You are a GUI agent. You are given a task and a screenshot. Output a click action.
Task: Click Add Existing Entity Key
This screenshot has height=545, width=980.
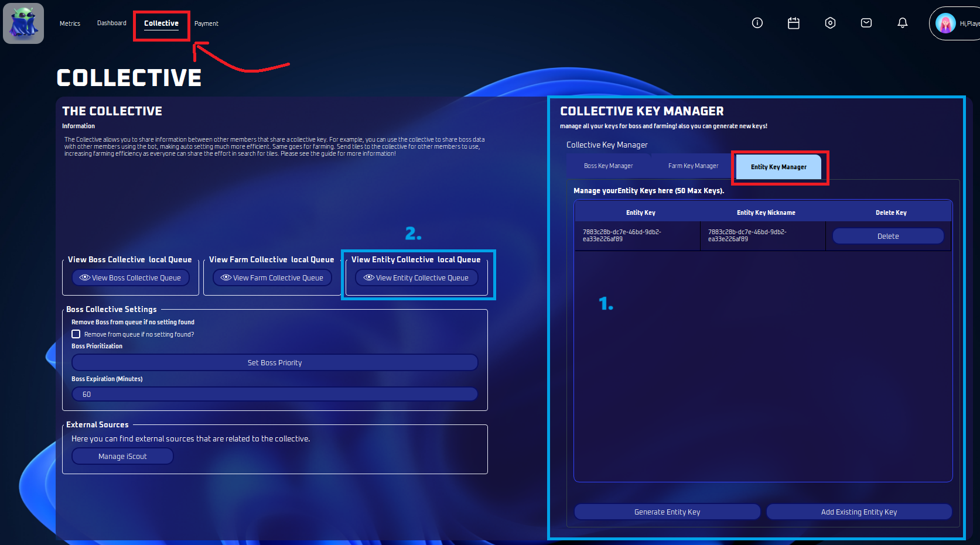859,512
